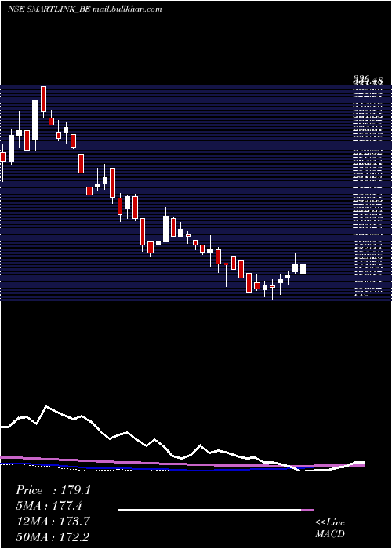Click the 12MA : 173.7 value
392x549 pixels.
(53, 522)
